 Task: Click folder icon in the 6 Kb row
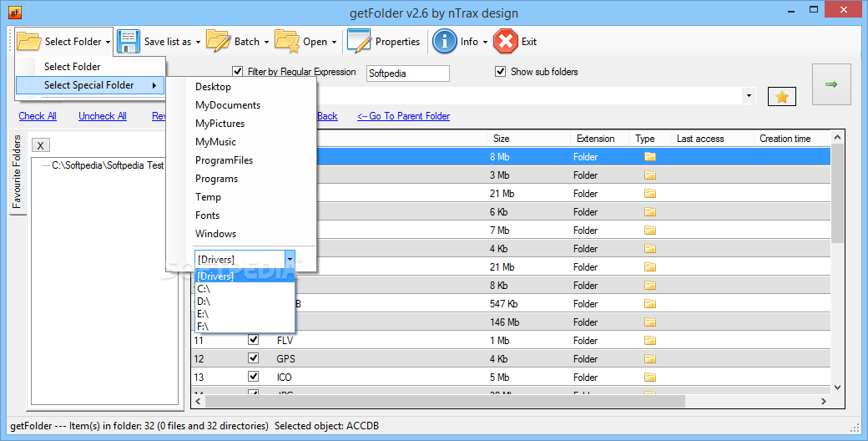(x=650, y=211)
